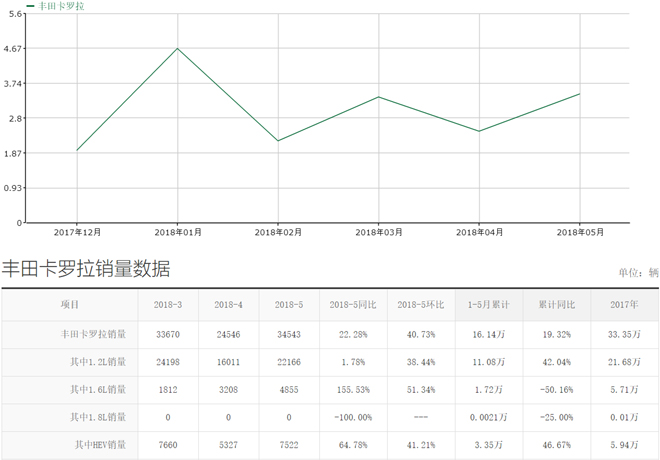660x460 pixels.
Task: Click the 2018年01月 x-axis label
Action: pos(178,232)
